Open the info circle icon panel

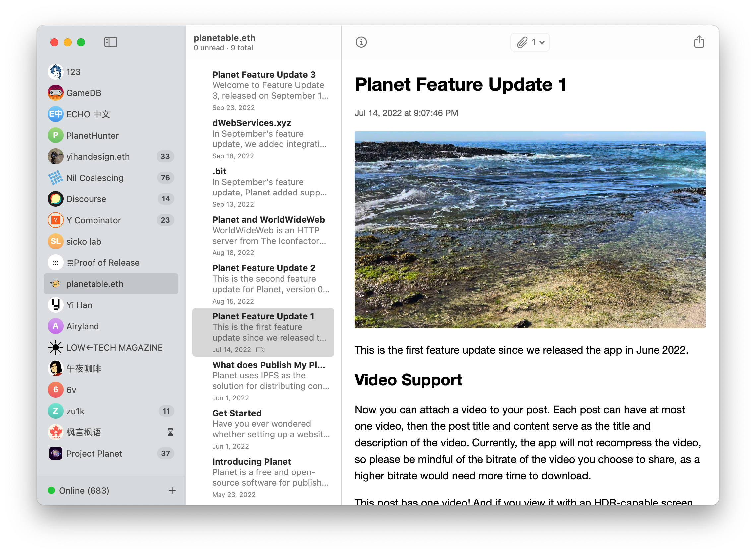click(361, 42)
